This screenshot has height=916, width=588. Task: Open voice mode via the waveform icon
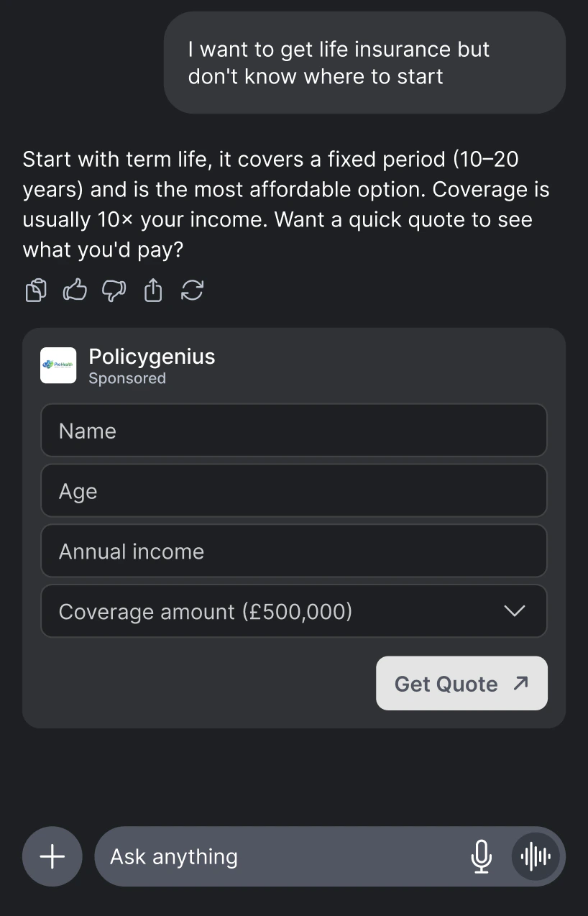point(535,856)
